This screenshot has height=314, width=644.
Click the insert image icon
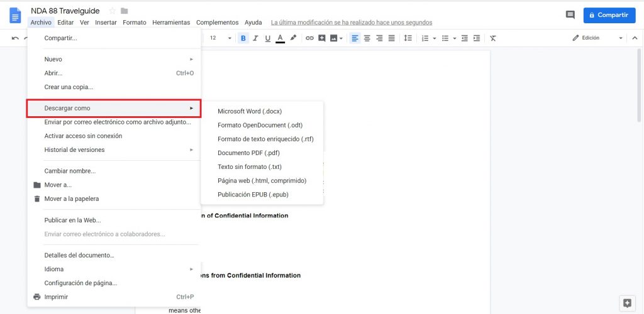pos(333,38)
